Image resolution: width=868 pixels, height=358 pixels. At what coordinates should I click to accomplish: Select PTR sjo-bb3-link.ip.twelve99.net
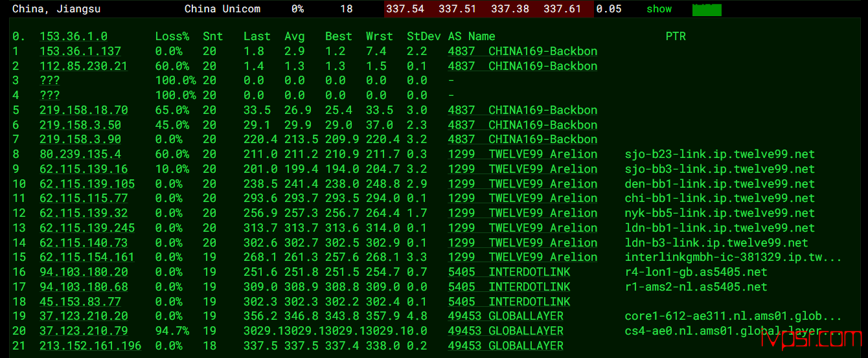pyautogui.click(x=720, y=169)
